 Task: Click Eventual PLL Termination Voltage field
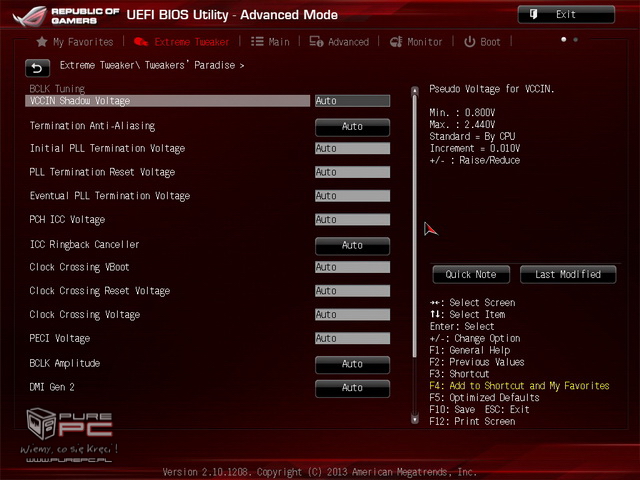pyautogui.click(x=352, y=196)
